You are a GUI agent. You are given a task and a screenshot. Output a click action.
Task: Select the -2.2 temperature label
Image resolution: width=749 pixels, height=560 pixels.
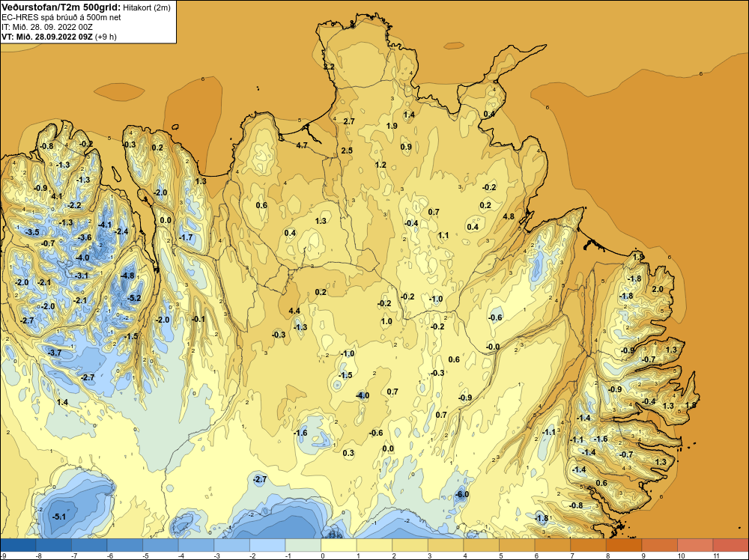point(74,205)
